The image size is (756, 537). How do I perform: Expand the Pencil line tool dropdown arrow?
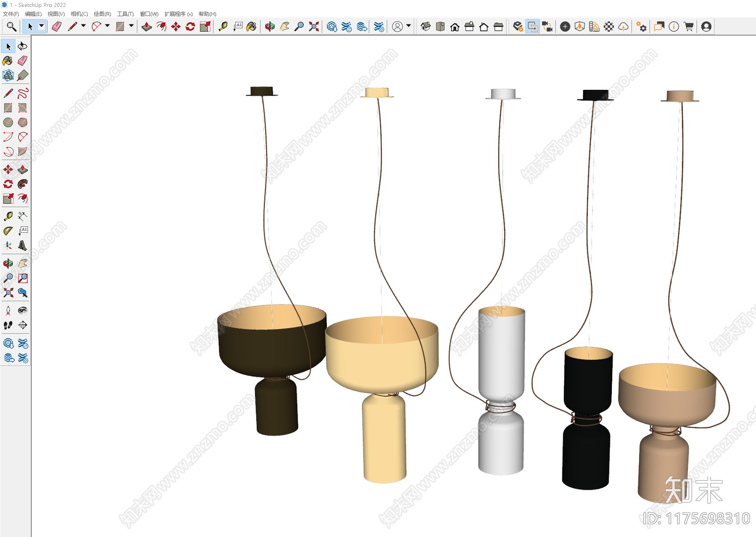point(84,26)
